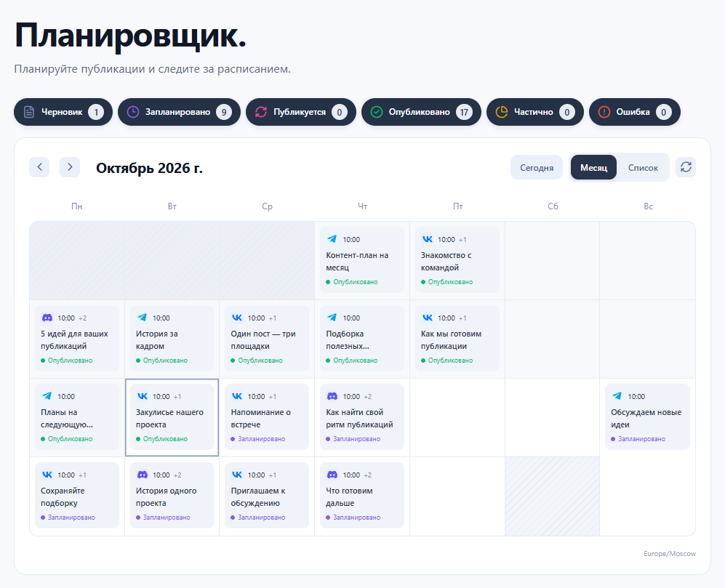The height and width of the screenshot is (588, 725).
Task: Open the post Сохраняйте подборку
Action: tap(77, 496)
